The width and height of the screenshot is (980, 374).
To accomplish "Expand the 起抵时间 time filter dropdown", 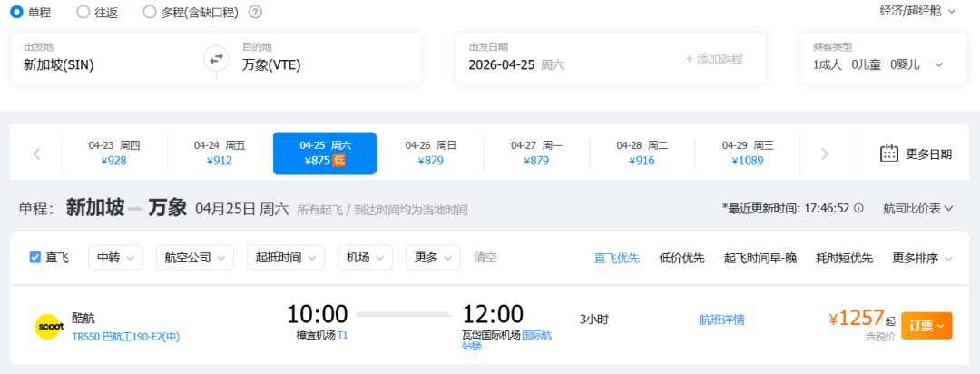I will click(x=285, y=258).
